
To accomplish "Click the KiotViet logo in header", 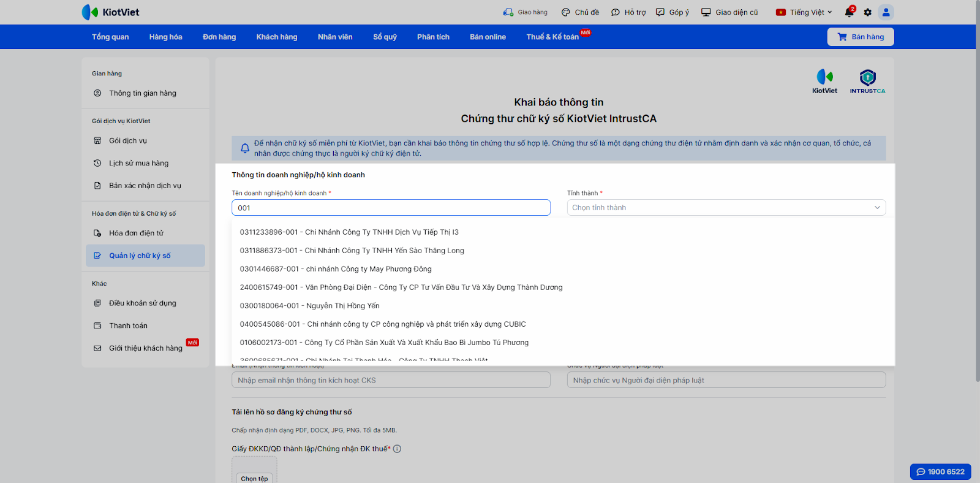I will 110,12.
